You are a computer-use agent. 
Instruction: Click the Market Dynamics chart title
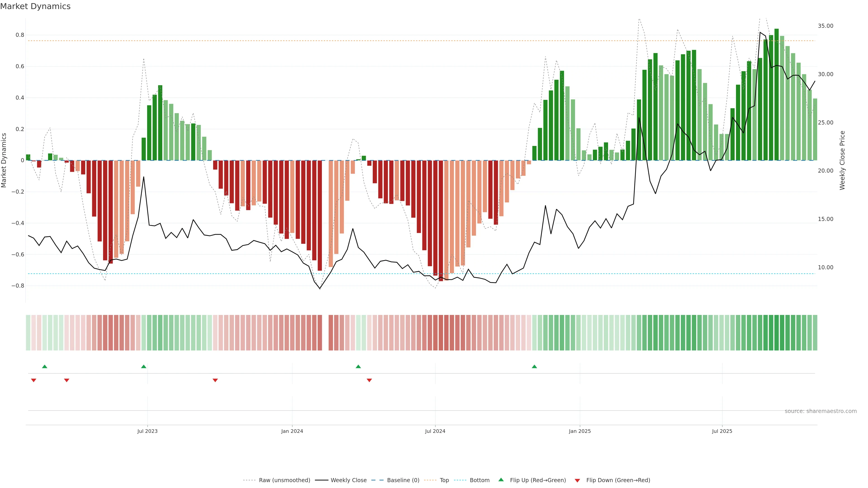(35, 6)
